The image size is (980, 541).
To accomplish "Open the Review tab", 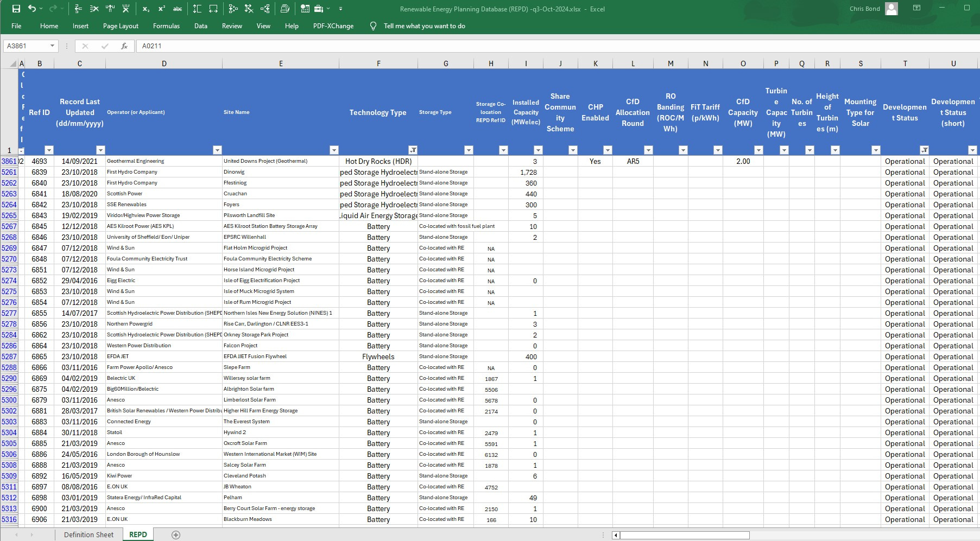I will [232, 26].
